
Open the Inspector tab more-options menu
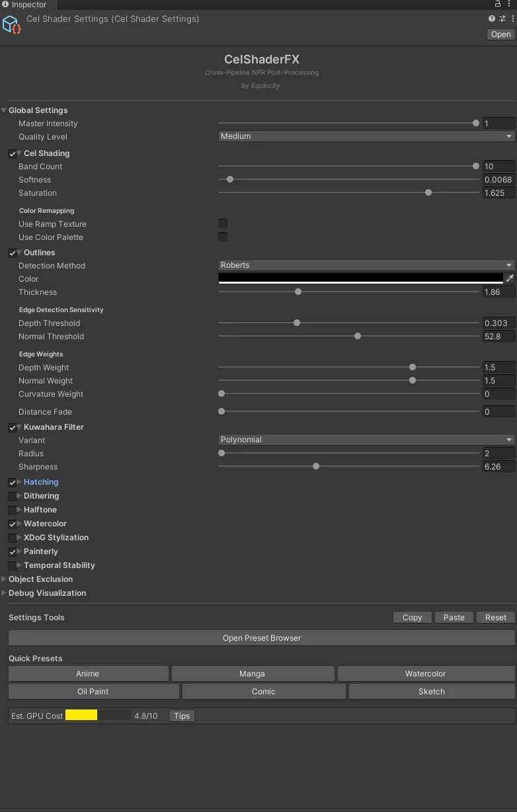pos(510,4)
